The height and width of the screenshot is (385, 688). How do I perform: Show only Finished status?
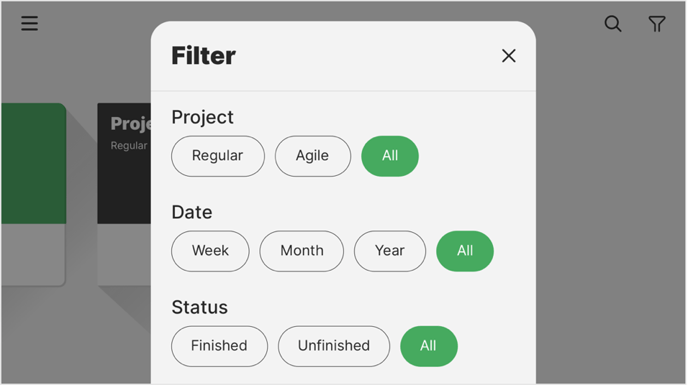point(219,346)
